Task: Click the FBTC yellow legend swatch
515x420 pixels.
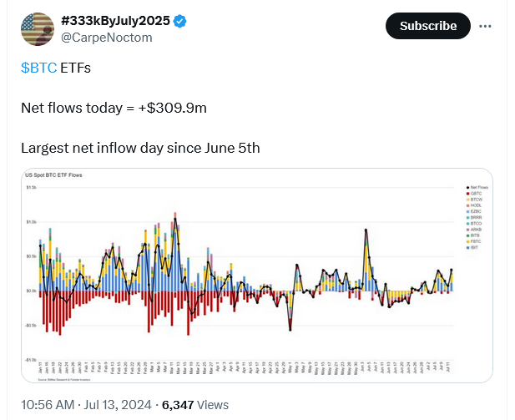Action: pyautogui.click(x=467, y=242)
